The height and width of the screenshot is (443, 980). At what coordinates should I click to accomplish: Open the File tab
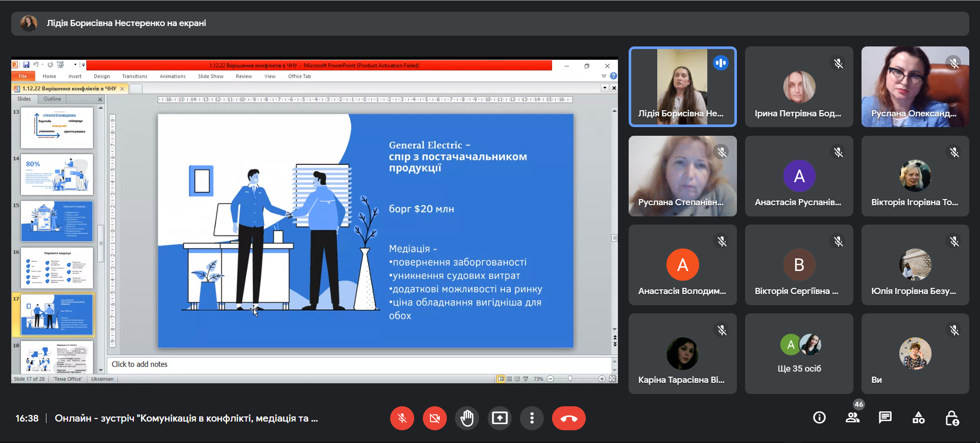(23, 76)
